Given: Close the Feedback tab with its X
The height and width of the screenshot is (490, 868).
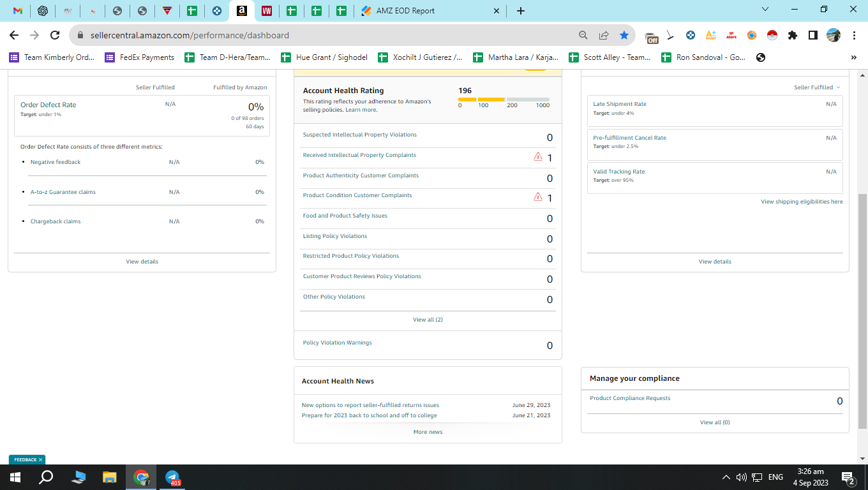Looking at the screenshot, I should (41, 459).
